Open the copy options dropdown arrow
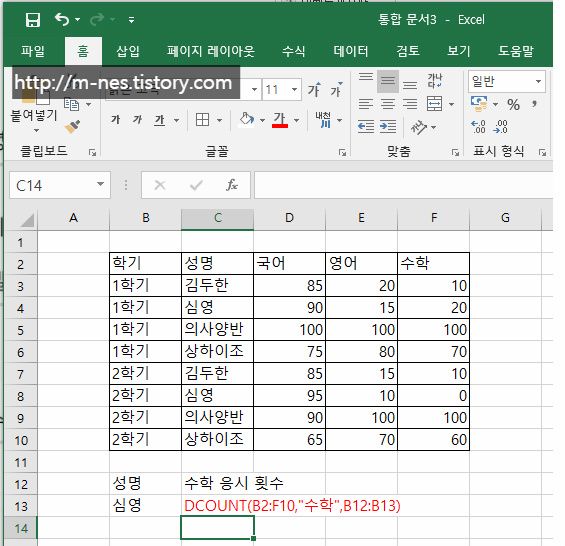Screen dimensions: 565x546 (89, 105)
